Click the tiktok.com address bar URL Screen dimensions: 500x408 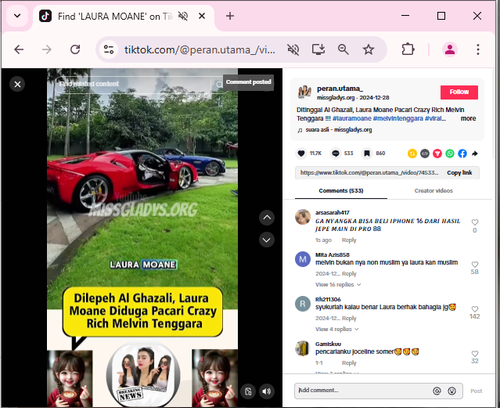(x=200, y=50)
